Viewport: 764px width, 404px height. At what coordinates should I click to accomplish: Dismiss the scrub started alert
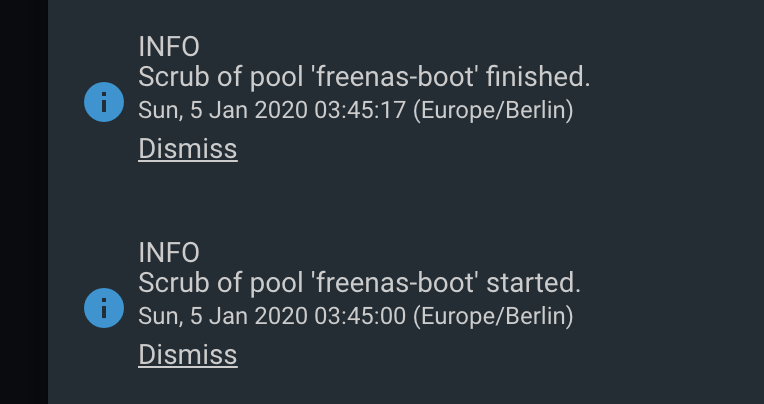click(x=188, y=355)
